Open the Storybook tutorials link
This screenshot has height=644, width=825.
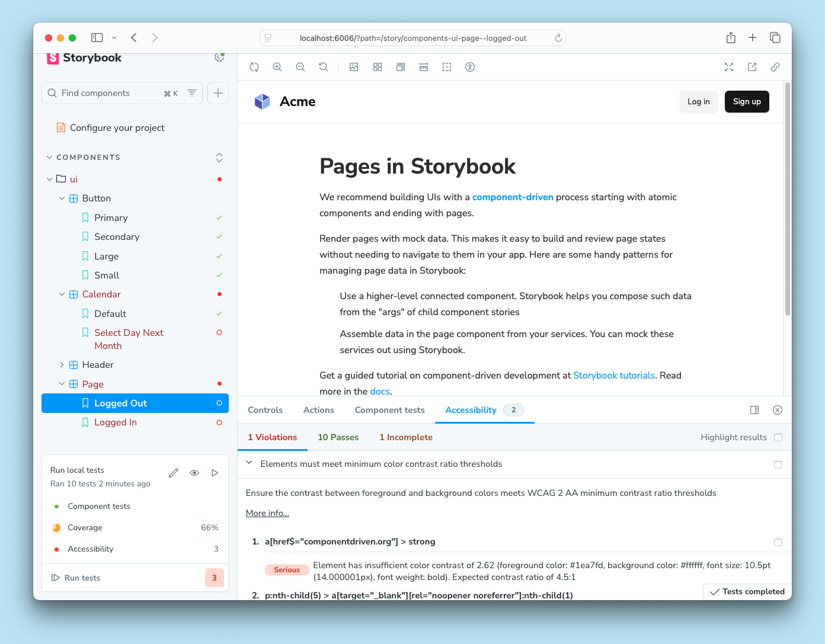tap(613, 375)
